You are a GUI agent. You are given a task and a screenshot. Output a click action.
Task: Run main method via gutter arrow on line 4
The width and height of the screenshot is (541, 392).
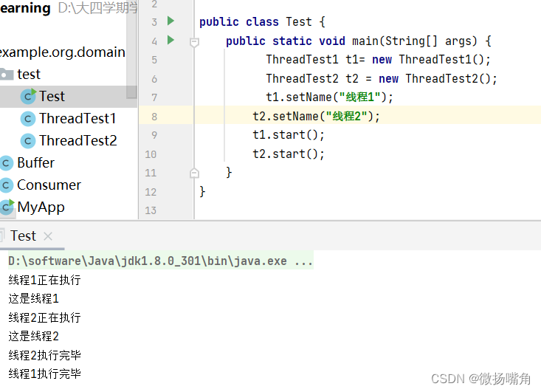click(x=170, y=40)
